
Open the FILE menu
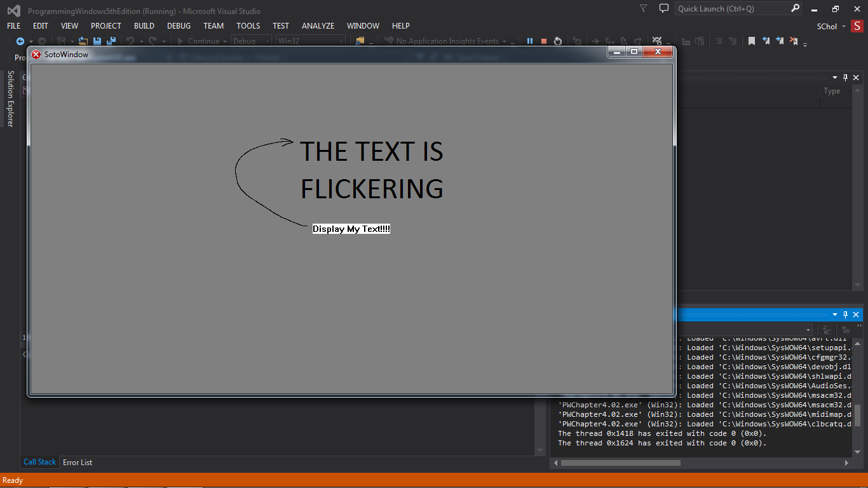pos(13,26)
